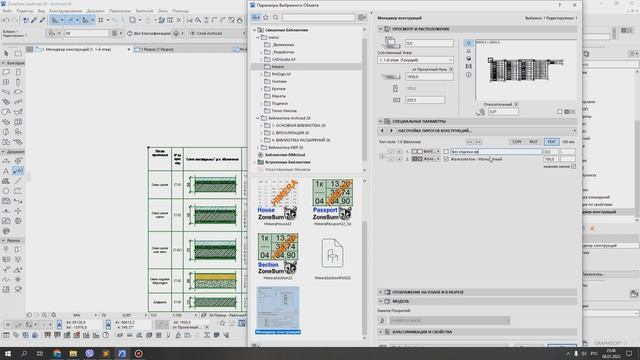Select the CADstudio.lcf folder
The image size is (640, 360).
pyautogui.click(x=283, y=59)
